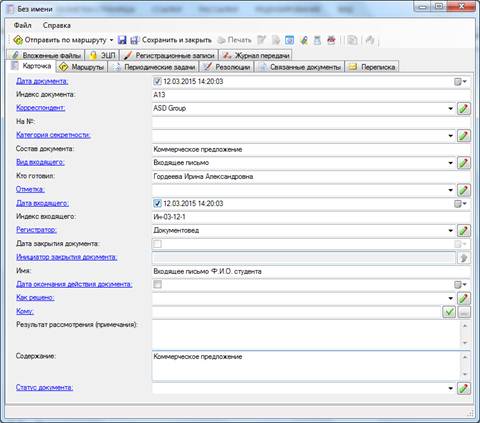Click the scroll down arrow in Содержание box
This screenshot has width=480, height=423.
click(x=465, y=374)
